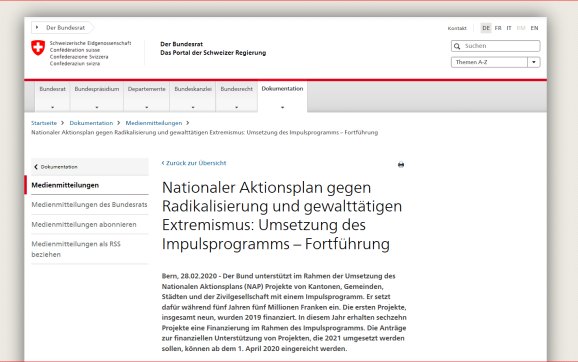578x362 pixels.
Task: Click the Themen A-Z combo box
Action: (x=495, y=62)
